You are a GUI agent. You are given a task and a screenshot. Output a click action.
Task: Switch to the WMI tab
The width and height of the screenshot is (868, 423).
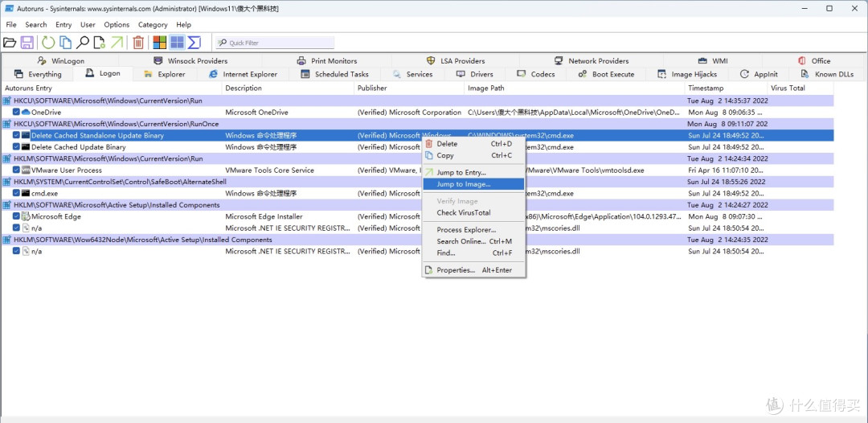pyautogui.click(x=712, y=61)
